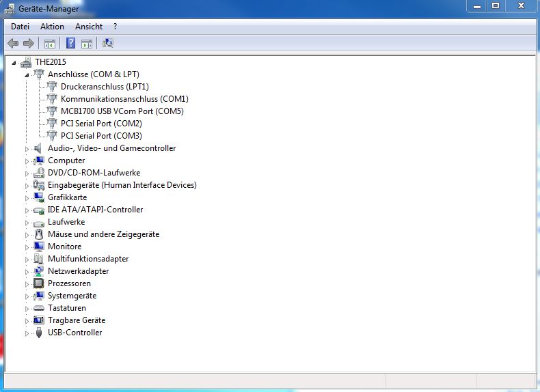Select Eingabegeräte (Human Interface Devices) label
Screen dimensions: 540x392
pos(122,185)
